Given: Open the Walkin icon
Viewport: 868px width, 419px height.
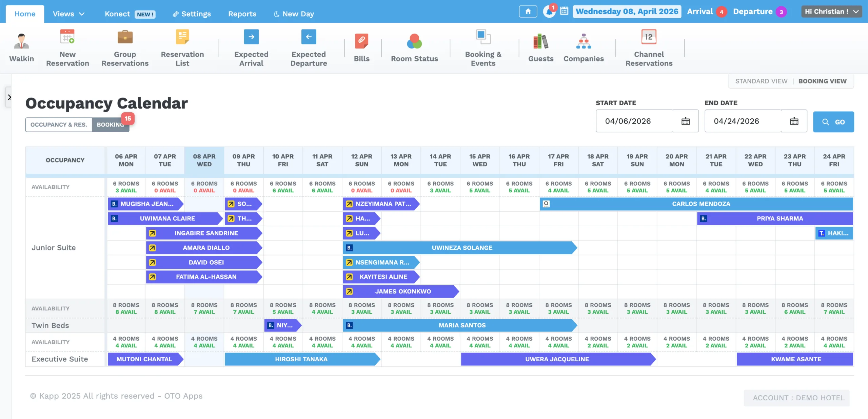Looking at the screenshot, I should 21,41.
